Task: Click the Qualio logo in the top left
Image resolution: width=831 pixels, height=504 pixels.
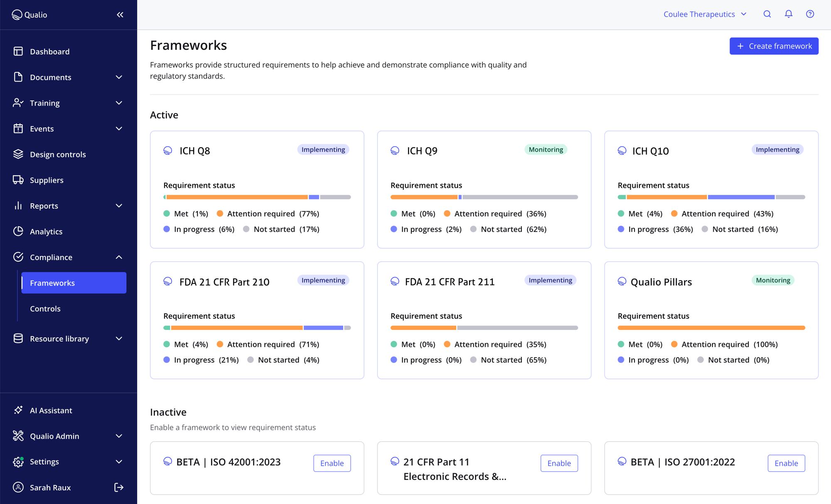Action: point(29,15)
